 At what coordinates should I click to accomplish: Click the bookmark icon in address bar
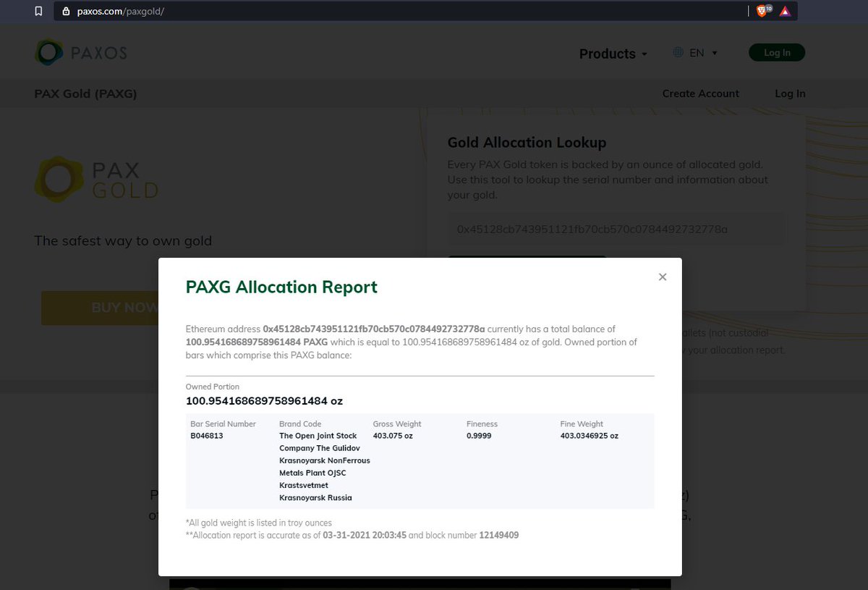pos(39,11)
